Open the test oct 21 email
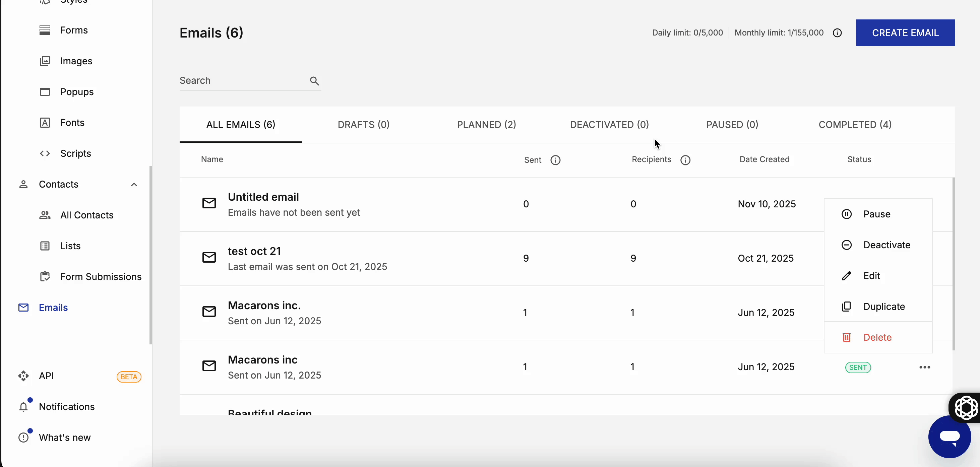 (x=254, y=251)
